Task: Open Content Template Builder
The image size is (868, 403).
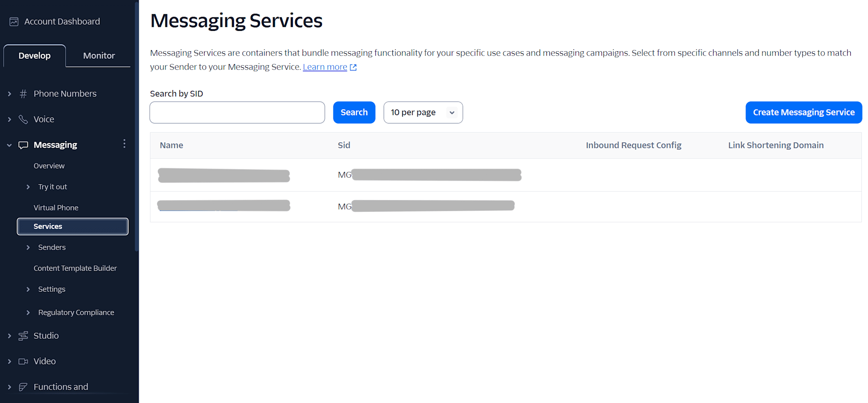Action: click(x=75, y=268)
